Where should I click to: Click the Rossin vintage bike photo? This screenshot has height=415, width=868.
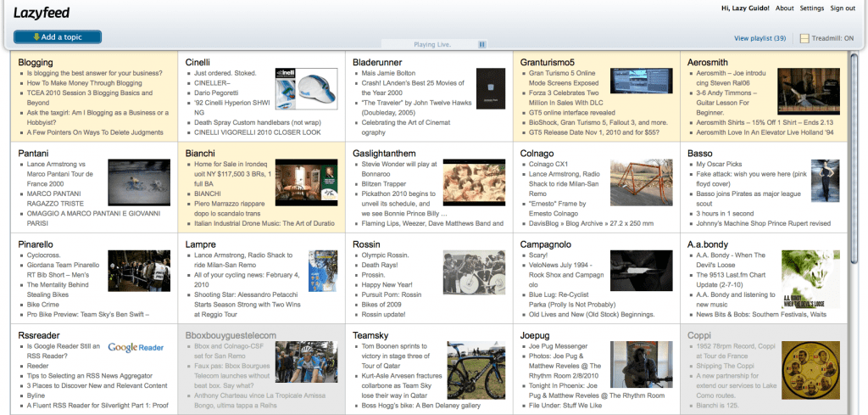(474, 272)
